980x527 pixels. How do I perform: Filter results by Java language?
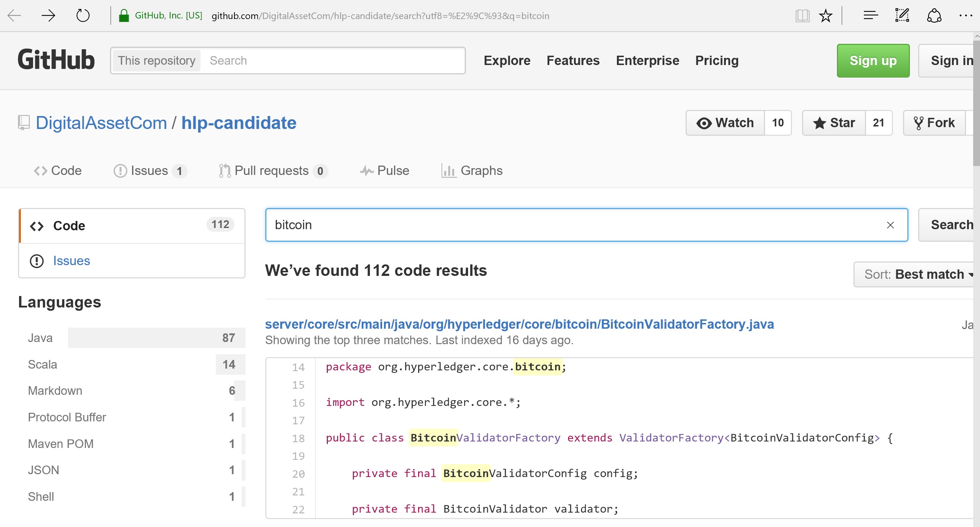click(40, 338)
